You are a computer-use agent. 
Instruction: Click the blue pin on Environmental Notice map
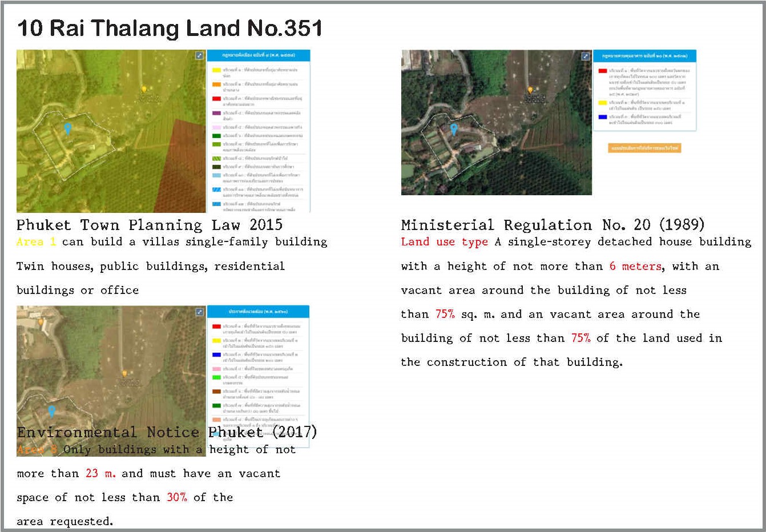51,410
